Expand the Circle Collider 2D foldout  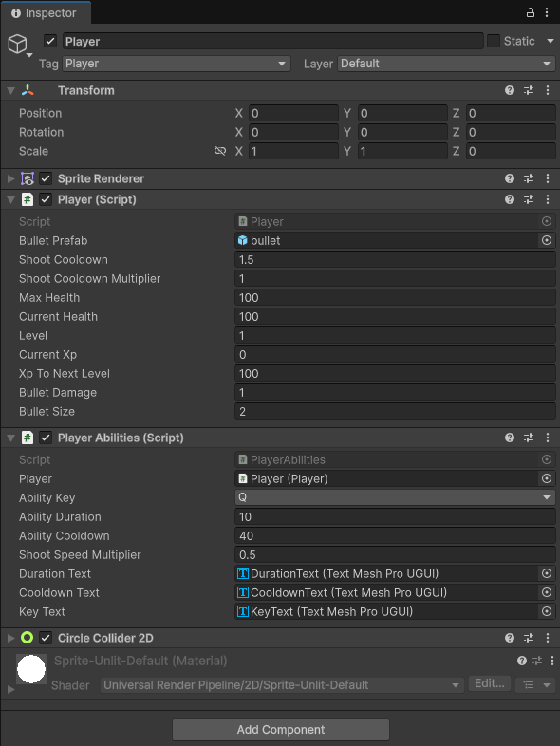(x=11, y=638)
